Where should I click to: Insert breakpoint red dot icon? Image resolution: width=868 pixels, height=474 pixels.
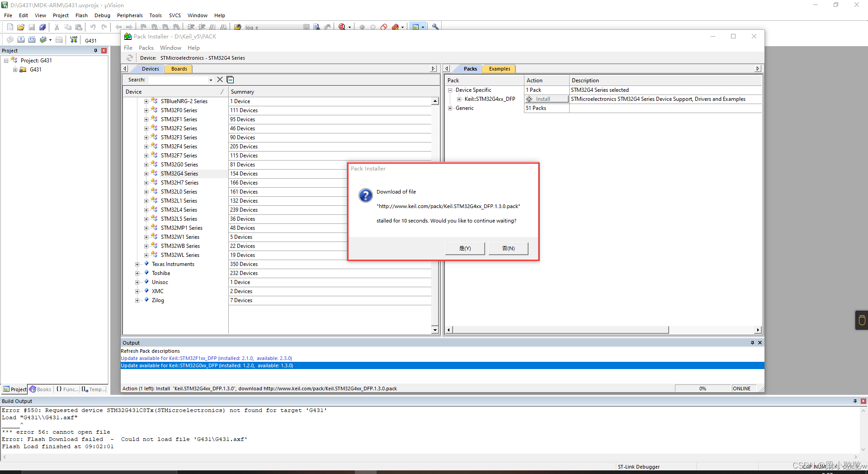point(362,27)
